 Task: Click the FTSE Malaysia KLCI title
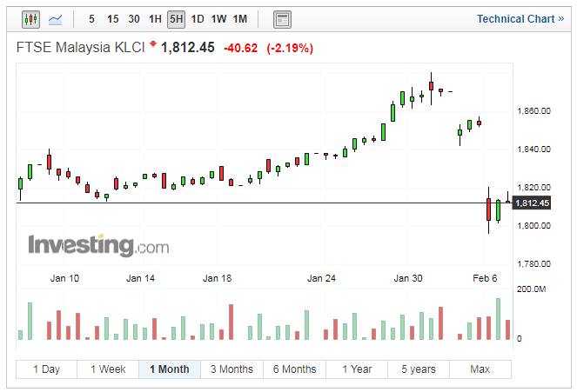[x=81, y=48]
